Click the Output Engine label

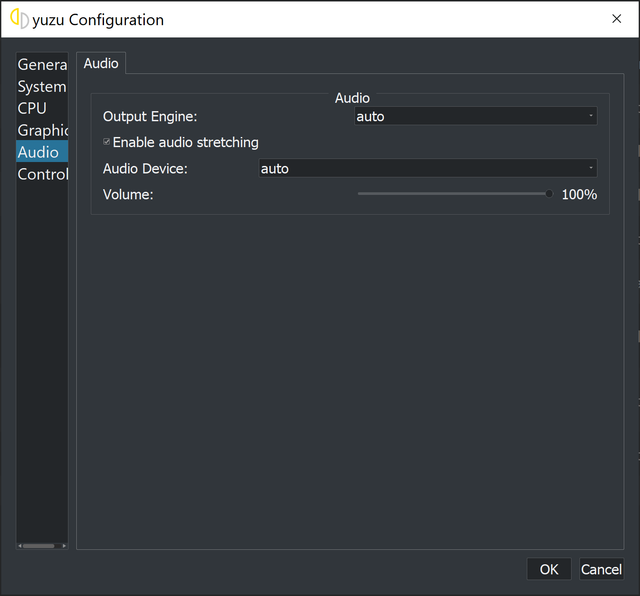coord(150,117)
